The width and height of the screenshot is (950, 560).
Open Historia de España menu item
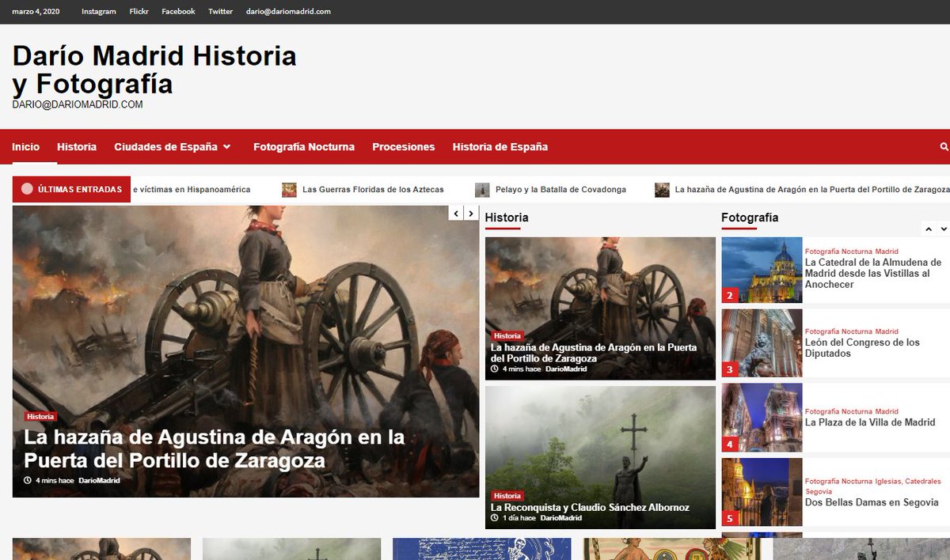500,147
